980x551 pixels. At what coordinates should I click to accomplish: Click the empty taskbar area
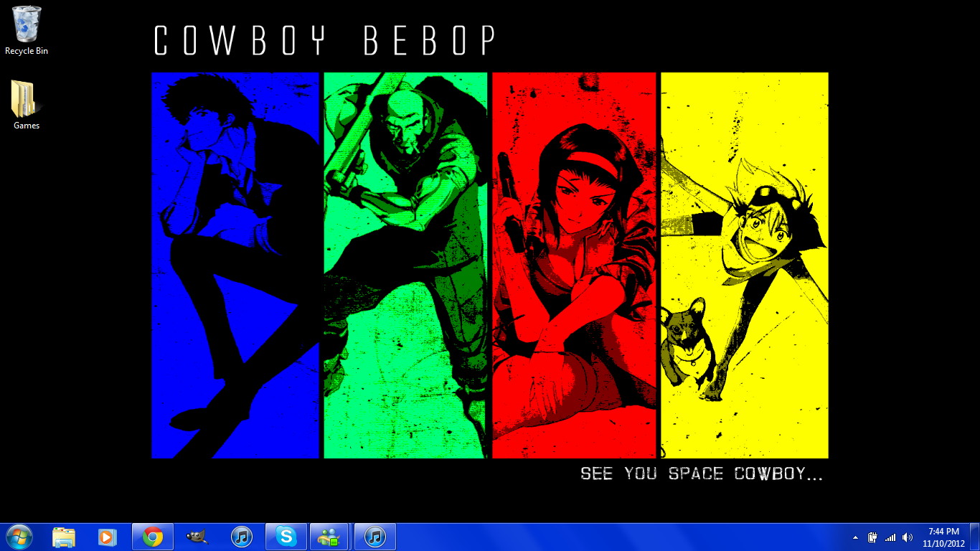pos(610,537)
